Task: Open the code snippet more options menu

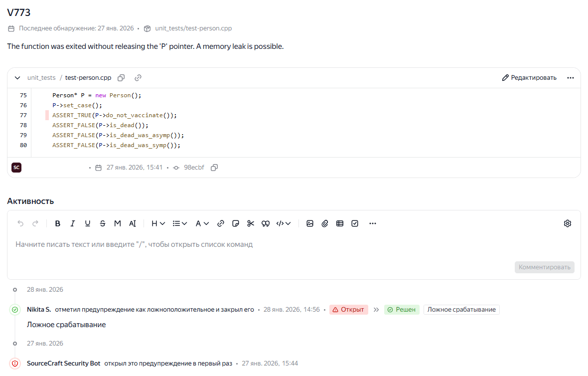Action: tap(571, 78)
